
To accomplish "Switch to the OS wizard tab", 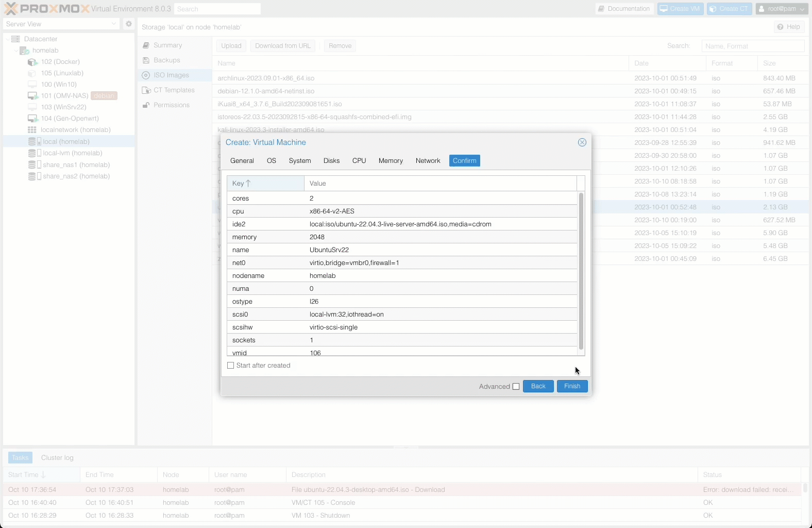I will pos(272,161).
